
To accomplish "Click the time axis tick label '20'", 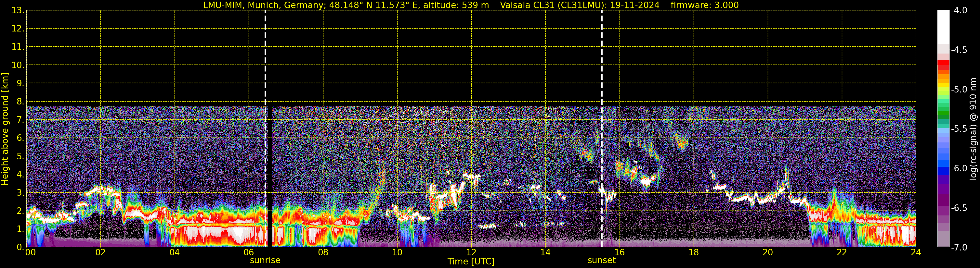I will point(768,253).
